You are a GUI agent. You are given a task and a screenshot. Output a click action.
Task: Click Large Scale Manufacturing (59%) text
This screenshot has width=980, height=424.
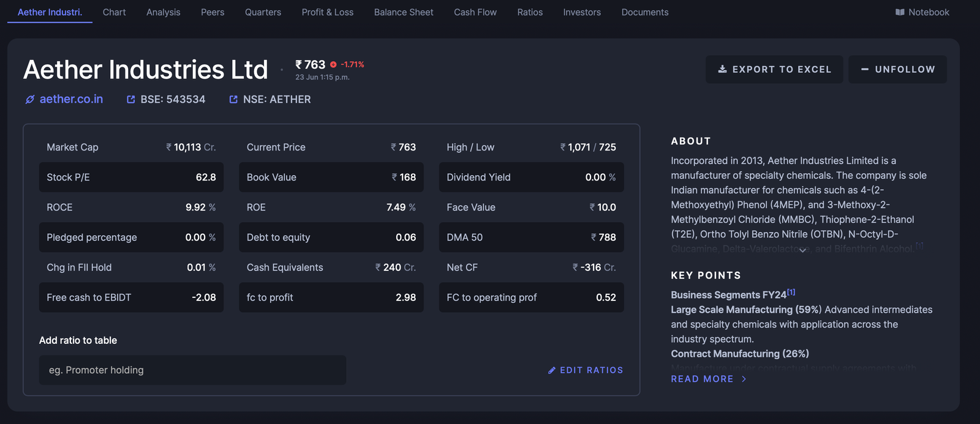coord(746,310)
